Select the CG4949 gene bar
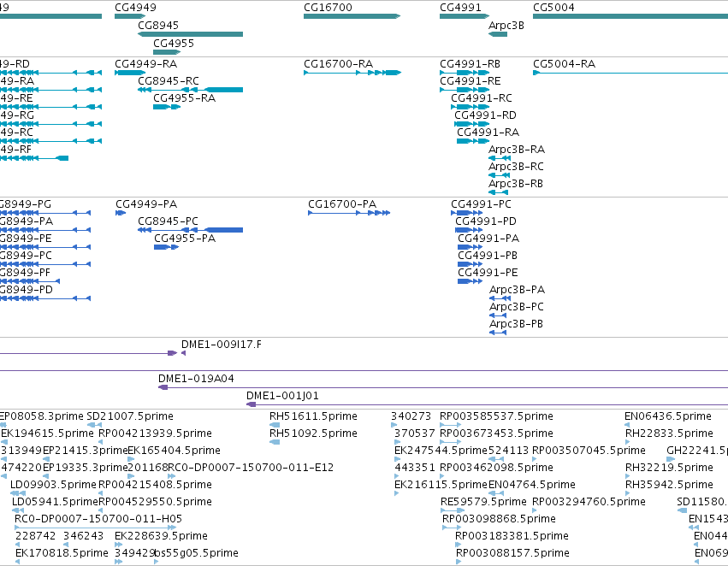Image resolution: width=728 pixels, height=566 pixels. point(130,16)
